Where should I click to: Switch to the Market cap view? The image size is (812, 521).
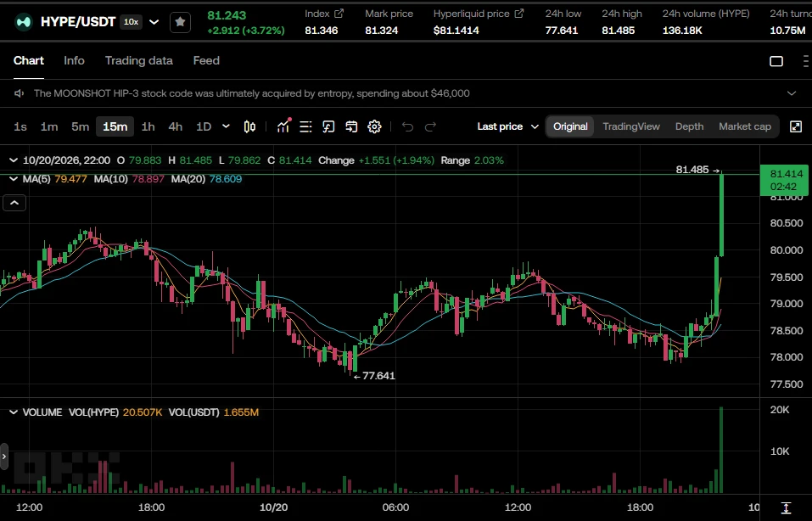745,126
